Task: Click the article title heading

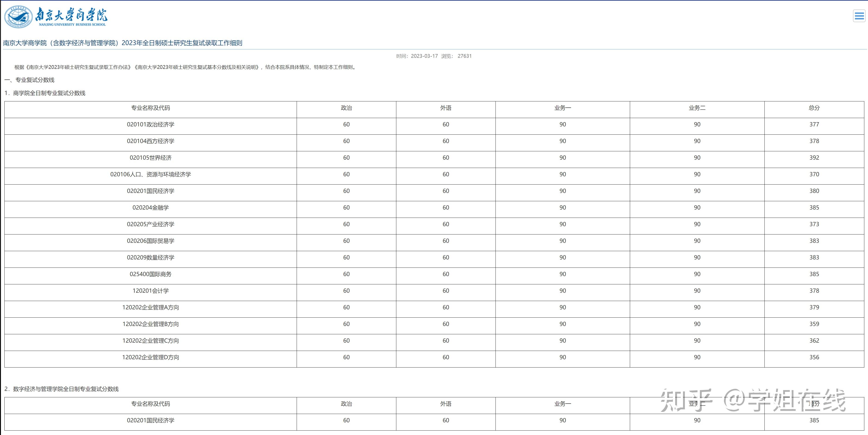Action: click(x=123, y=43)
